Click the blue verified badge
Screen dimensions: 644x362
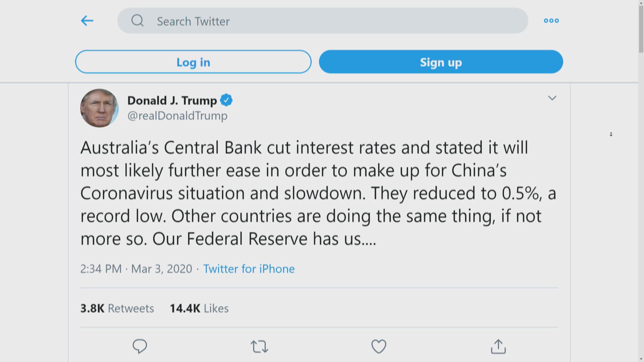click(226, 100)
